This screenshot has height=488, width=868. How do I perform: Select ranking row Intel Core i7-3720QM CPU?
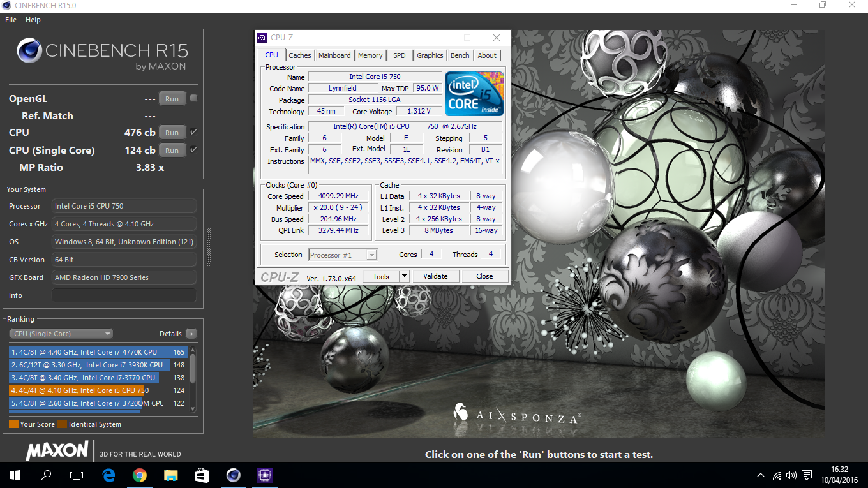[98, 403]
